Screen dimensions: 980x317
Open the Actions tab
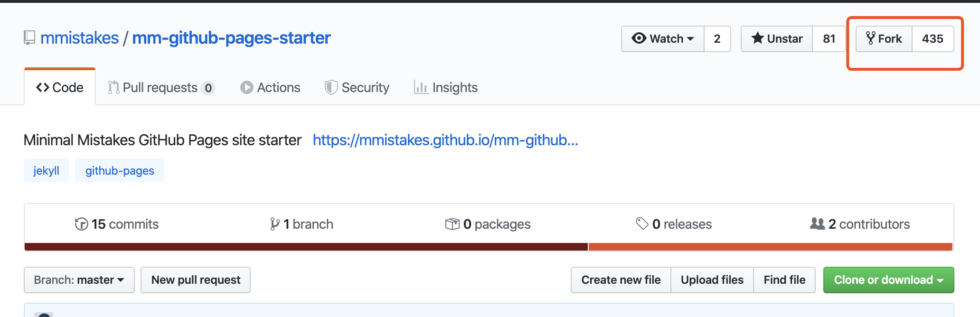271,88
